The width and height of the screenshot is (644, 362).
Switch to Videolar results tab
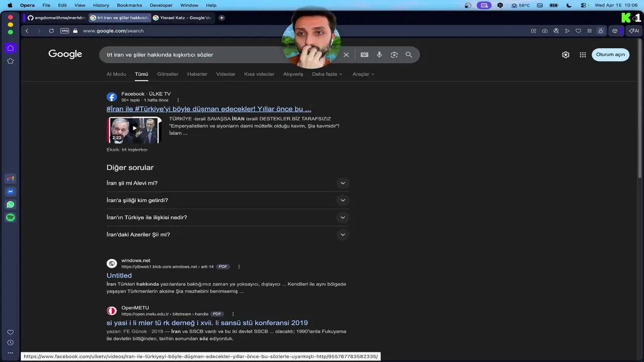[226, 74]
